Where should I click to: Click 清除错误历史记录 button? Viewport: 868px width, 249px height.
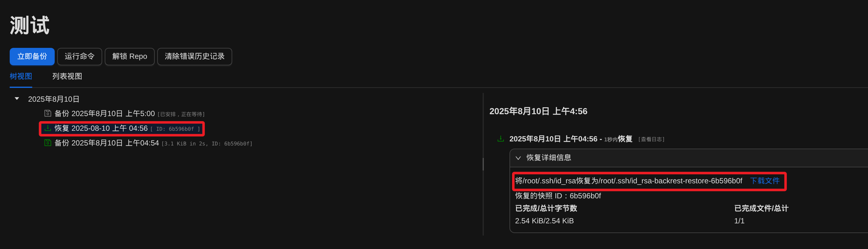point(195,56)
